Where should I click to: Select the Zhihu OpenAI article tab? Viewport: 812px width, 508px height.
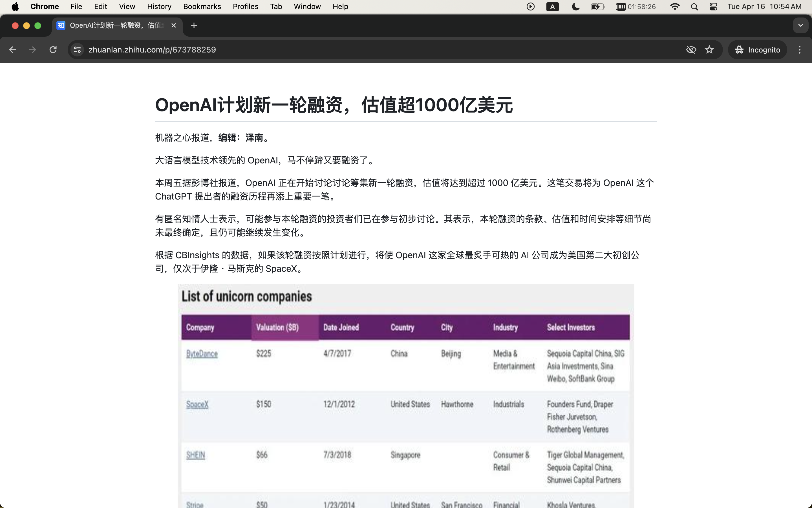tap(117, 25)
